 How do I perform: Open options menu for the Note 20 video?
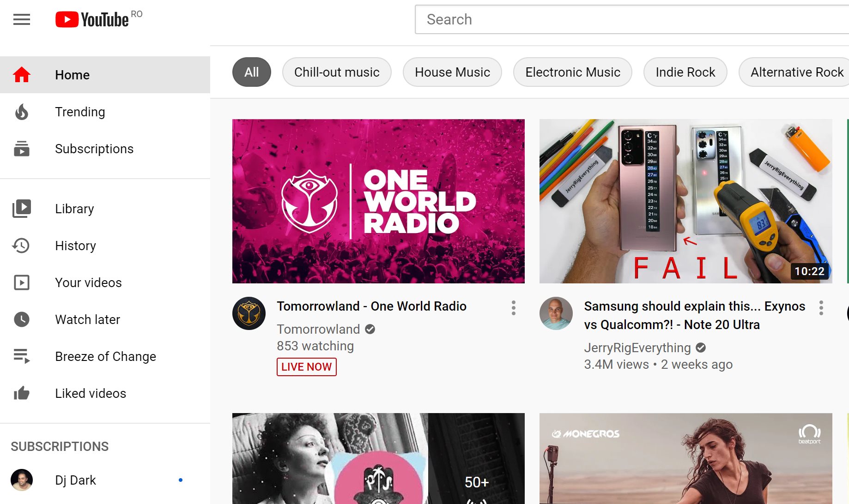pos(821,308)
